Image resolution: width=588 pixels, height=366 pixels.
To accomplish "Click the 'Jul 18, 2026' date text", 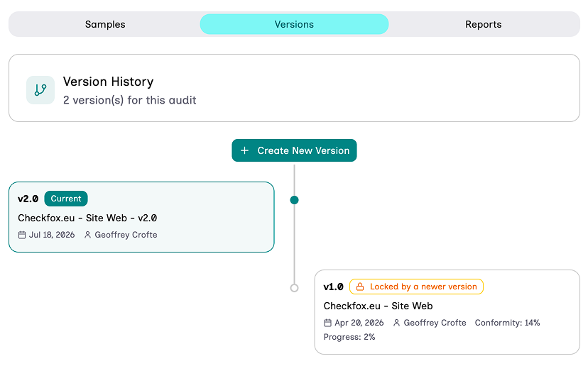I will pos(52,235).
